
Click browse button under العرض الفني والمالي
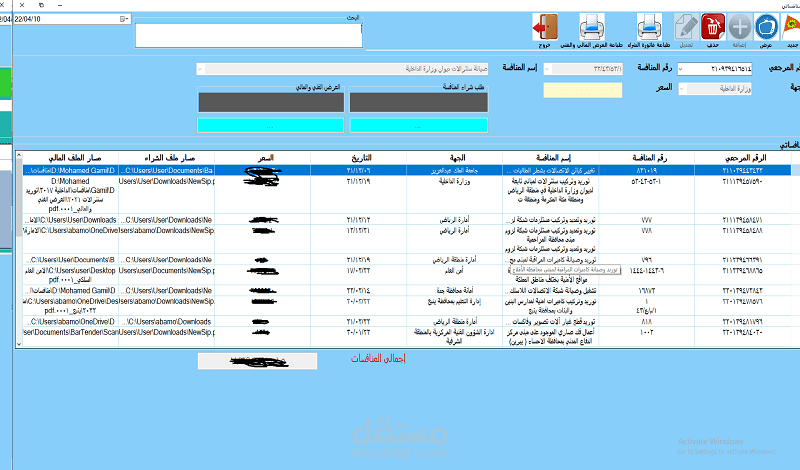pos(270,126)
